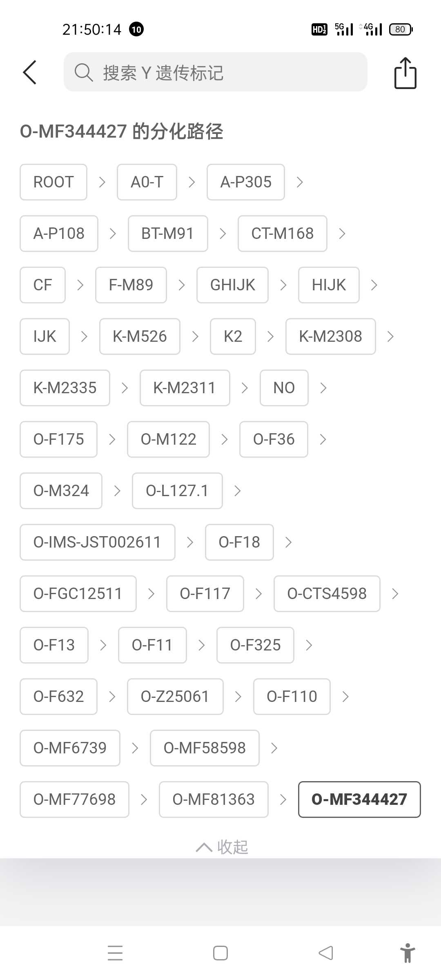Select the GHIJK haplogroup node

tap(232, 285)
